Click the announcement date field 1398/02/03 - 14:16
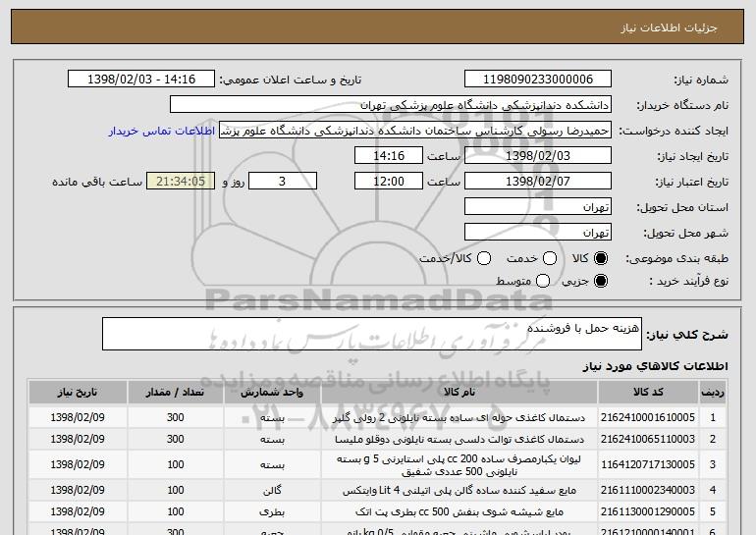The image size is (756, 535). point(141,80)
